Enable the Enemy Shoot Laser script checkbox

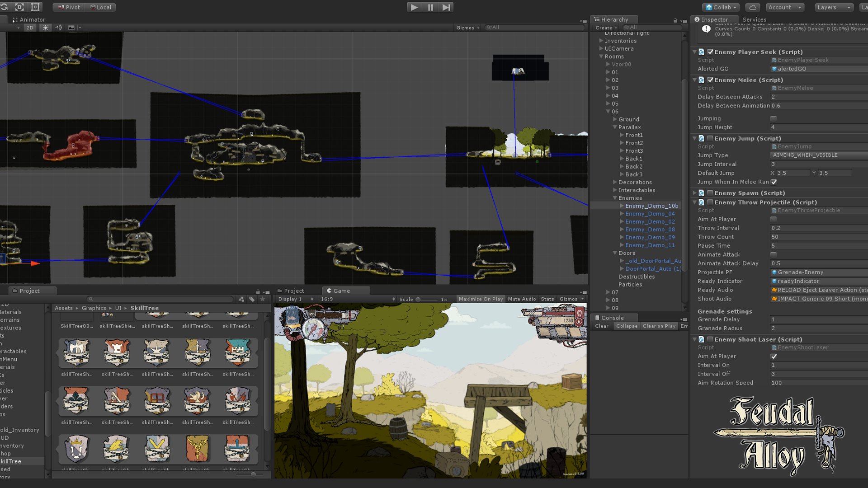[710, 339]
